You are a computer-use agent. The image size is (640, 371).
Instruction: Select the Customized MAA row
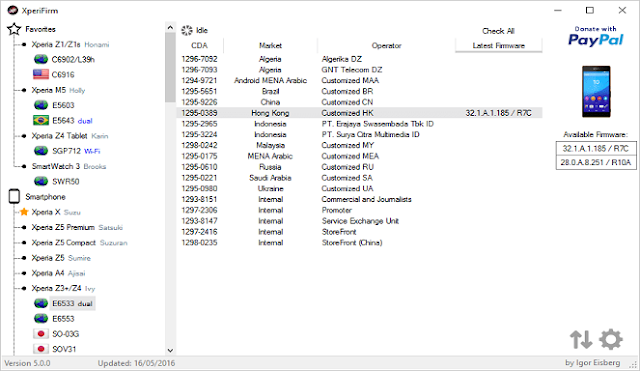359,80
